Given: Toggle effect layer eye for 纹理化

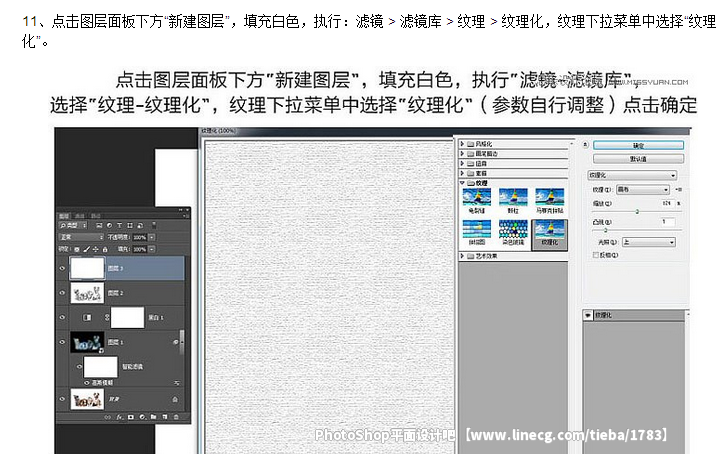Looking at the screenshot, I should [588, 315].
